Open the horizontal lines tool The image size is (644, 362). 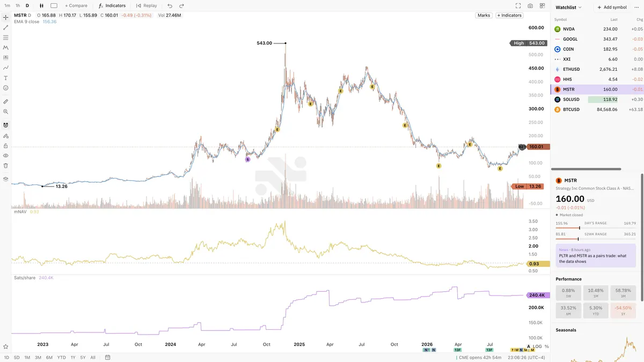5,38
